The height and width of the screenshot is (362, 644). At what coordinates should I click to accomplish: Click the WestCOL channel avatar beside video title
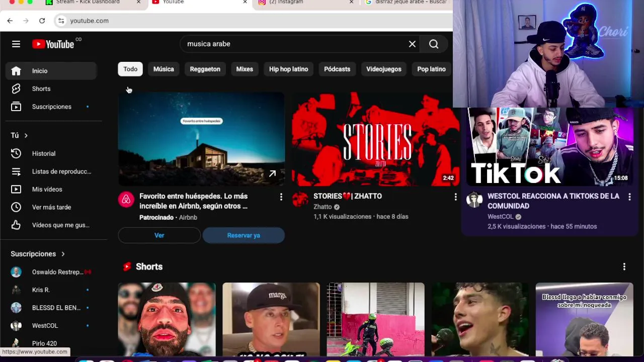474,200
